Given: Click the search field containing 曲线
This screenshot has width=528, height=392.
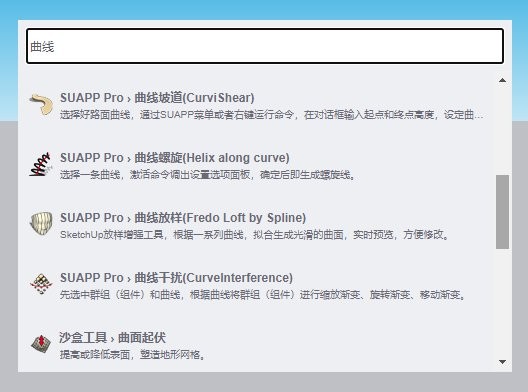Looking at the screenshot, I should [x=265, y=46].
